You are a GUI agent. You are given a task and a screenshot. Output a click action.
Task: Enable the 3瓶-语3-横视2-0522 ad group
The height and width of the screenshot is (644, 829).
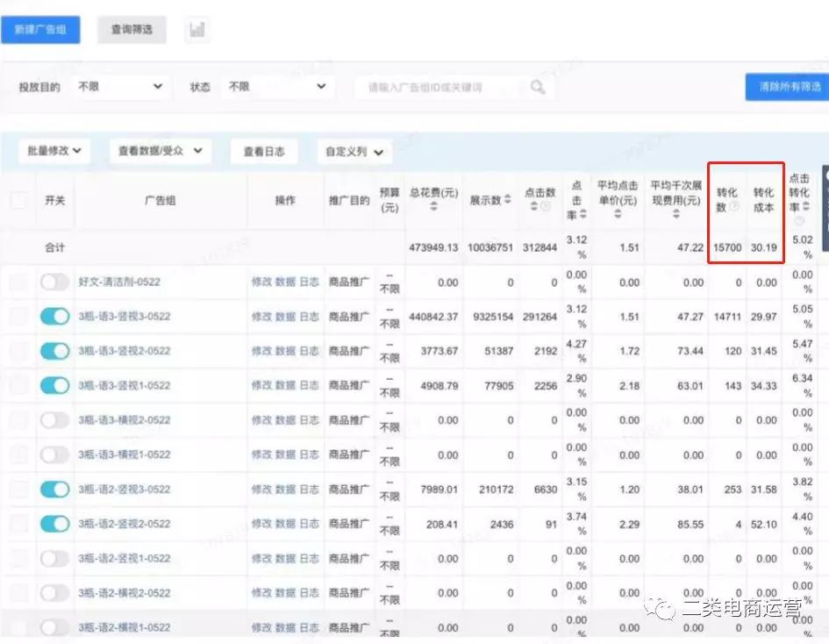(x=55, y=420)
